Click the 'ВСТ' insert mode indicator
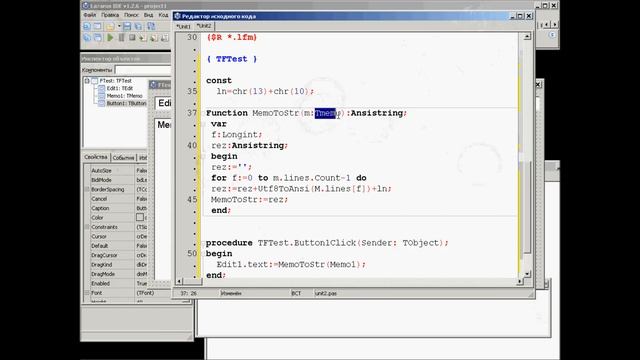The width and height of the screenshot is (640, 360). (296, 293)
